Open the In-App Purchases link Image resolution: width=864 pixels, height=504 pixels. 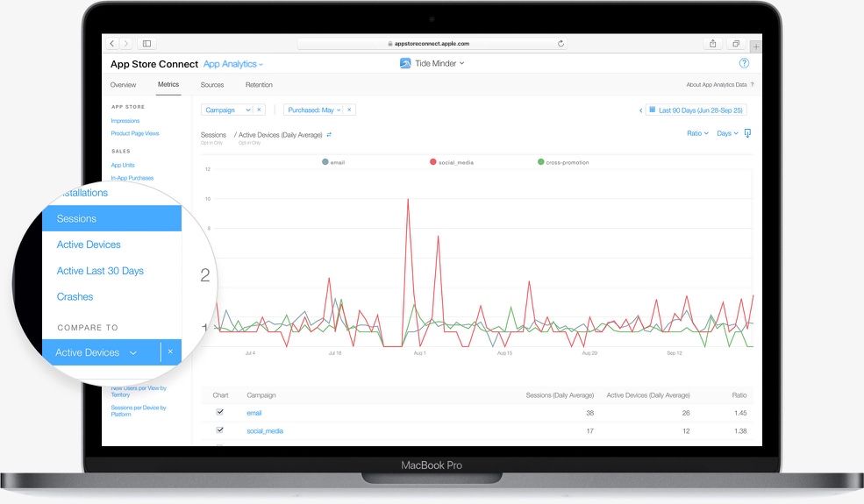[132, 178]
